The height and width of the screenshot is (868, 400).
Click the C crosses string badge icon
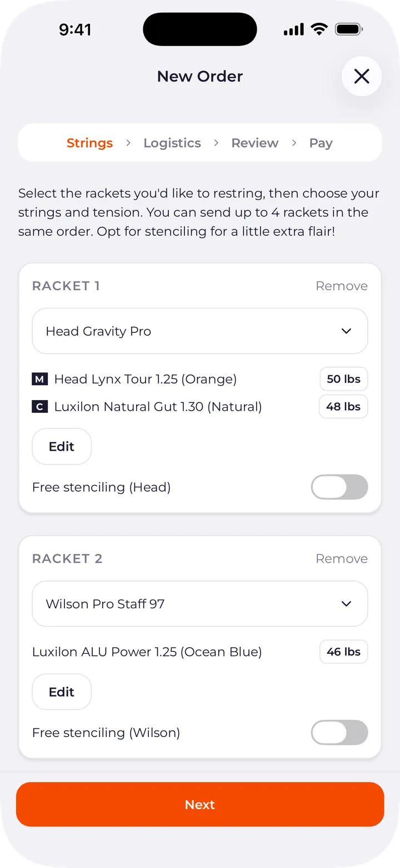[x=39, y=407]
